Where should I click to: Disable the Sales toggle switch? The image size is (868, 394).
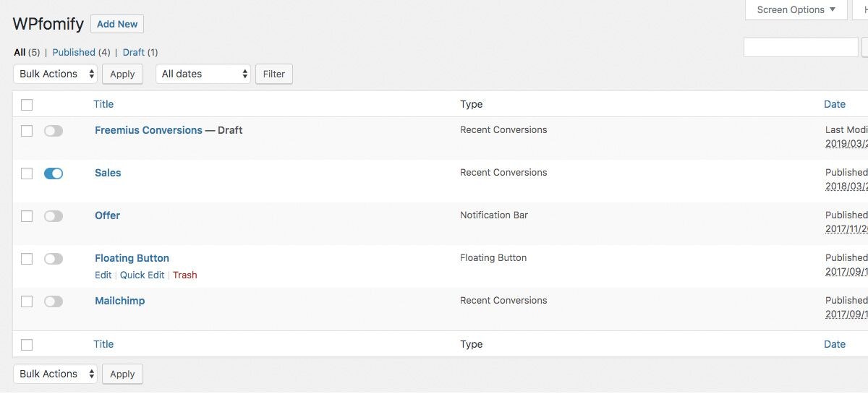(x=54, y=174)
